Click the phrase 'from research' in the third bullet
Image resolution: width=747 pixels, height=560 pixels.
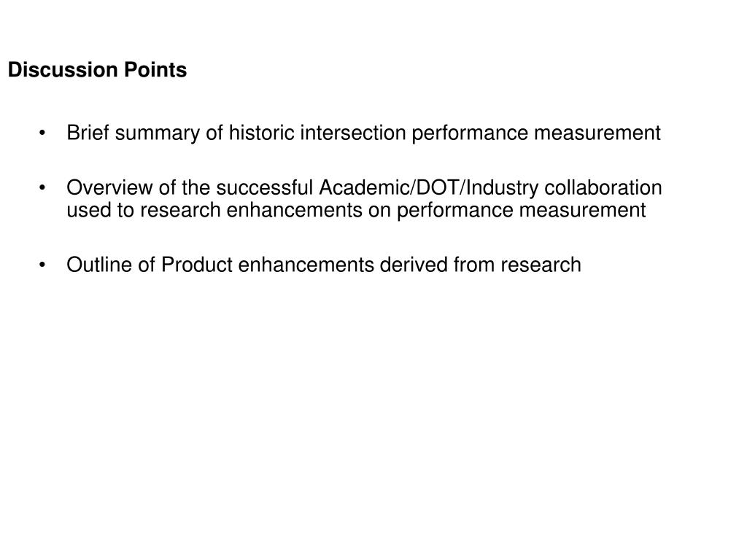(x=517, y=265)
